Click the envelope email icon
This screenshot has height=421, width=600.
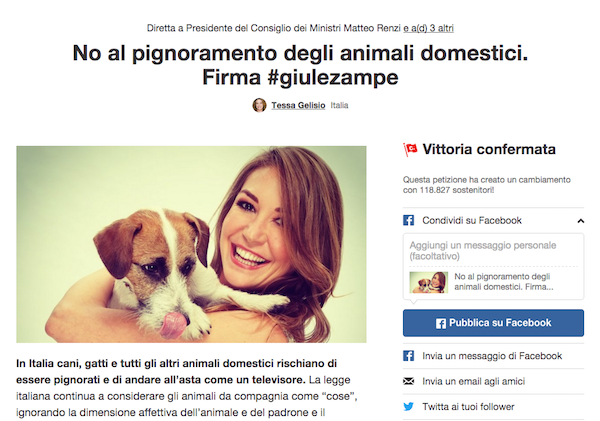408,381
